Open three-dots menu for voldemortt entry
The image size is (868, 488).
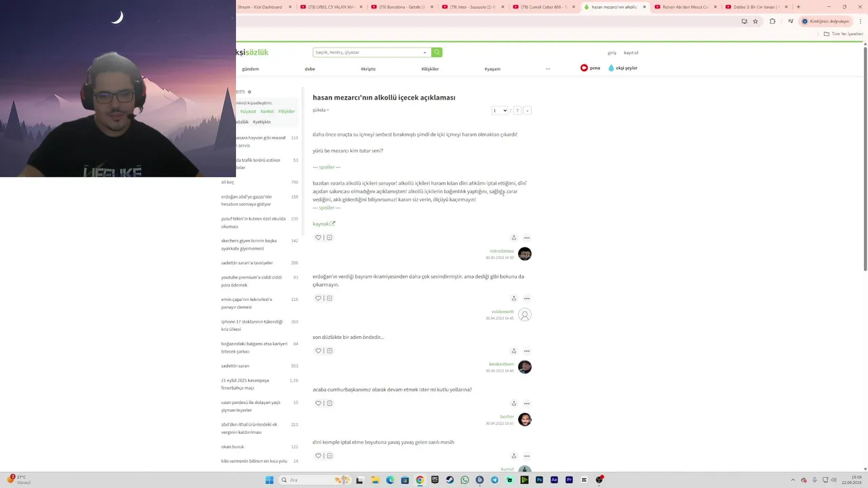[527, 298]
